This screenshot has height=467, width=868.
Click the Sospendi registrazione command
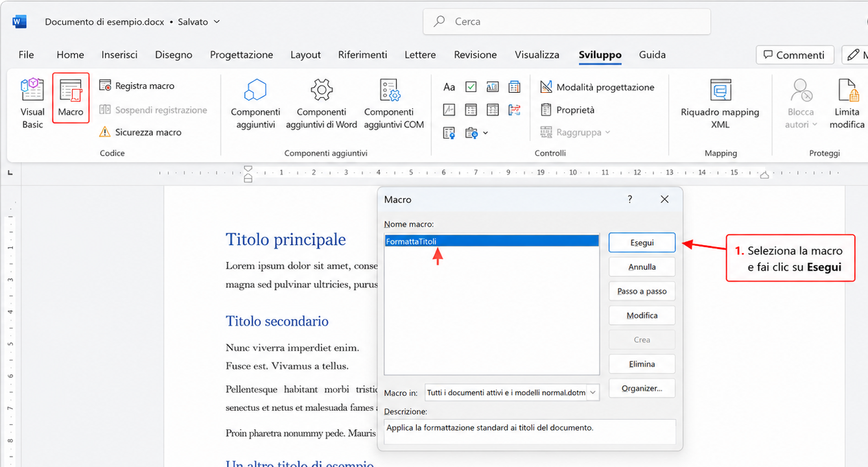point(153,110)
